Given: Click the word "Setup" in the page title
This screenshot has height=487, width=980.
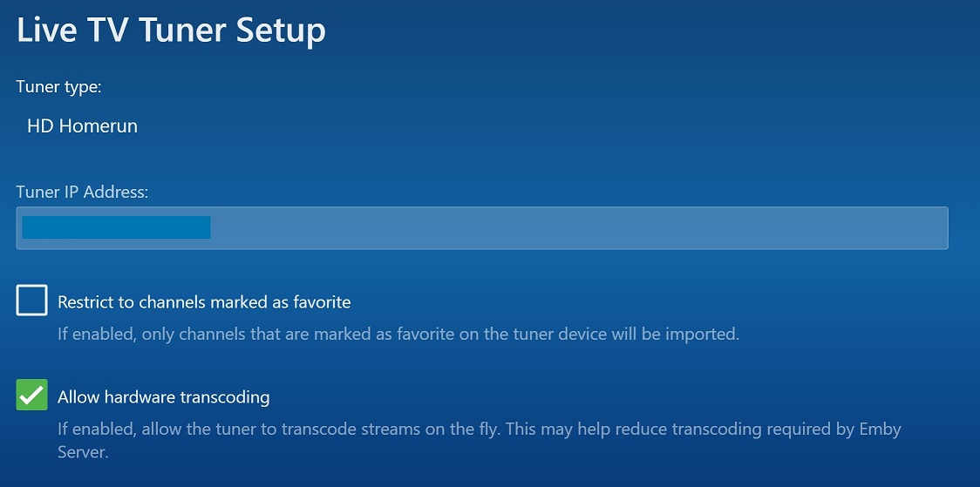Looking at the screenshot, I should pos(281,30).
